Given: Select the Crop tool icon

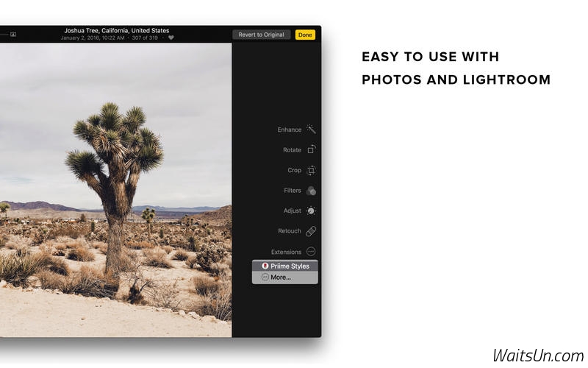Looking at the screenshot, I should (311, 170).
